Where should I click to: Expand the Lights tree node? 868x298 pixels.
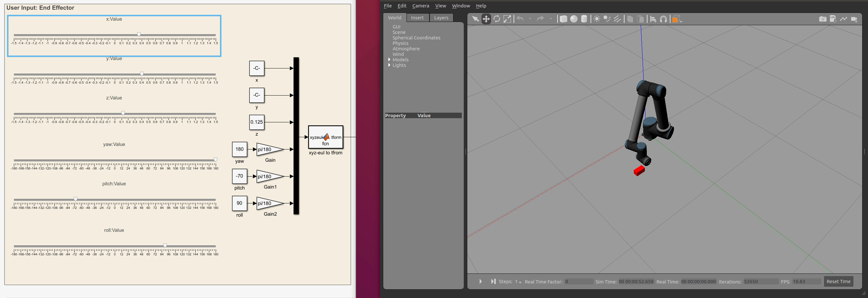pos(389,65)
